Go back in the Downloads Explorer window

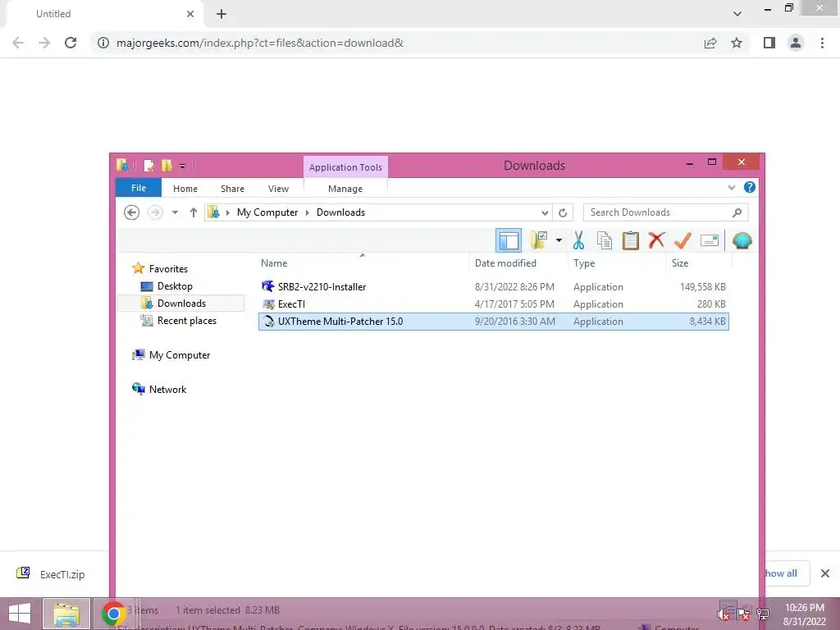click(x=132, y=212)
